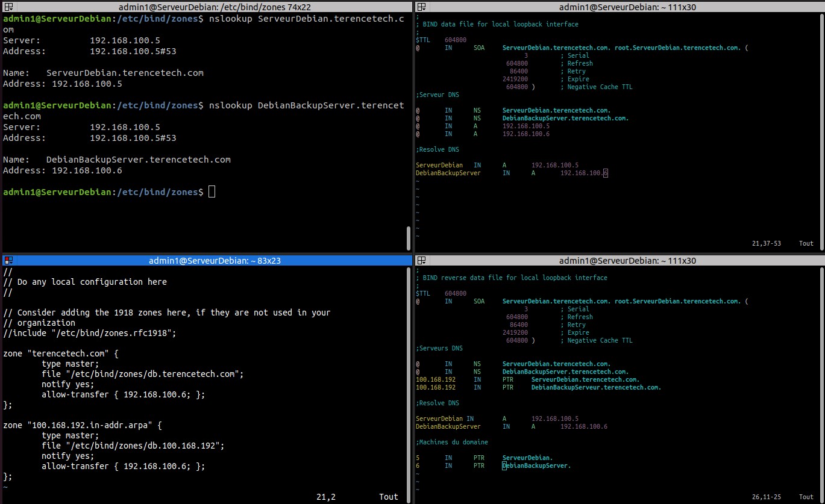Click the vim position indicator 21,37-53
The height and width of the screenshot is (504, 825).
point(766,243)
